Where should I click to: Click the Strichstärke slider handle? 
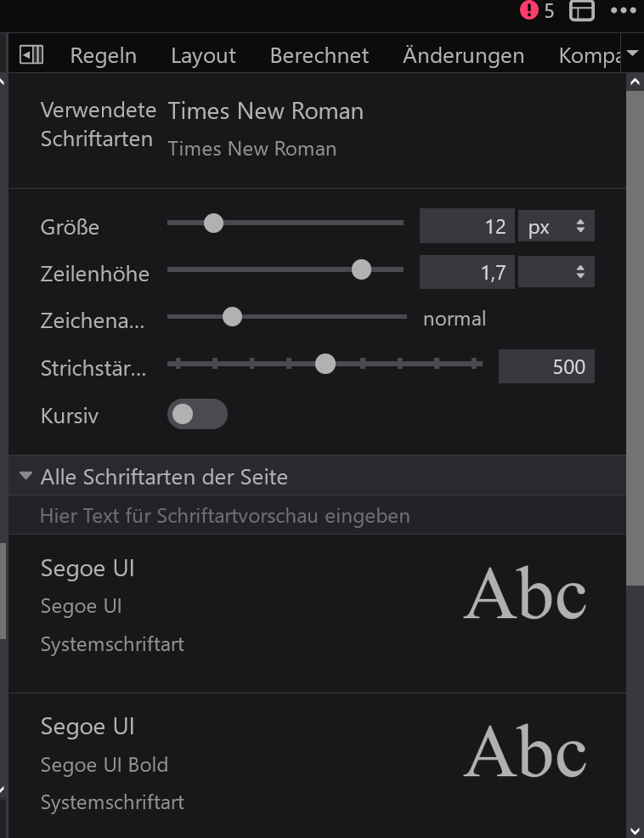click(x=325, y=365)
